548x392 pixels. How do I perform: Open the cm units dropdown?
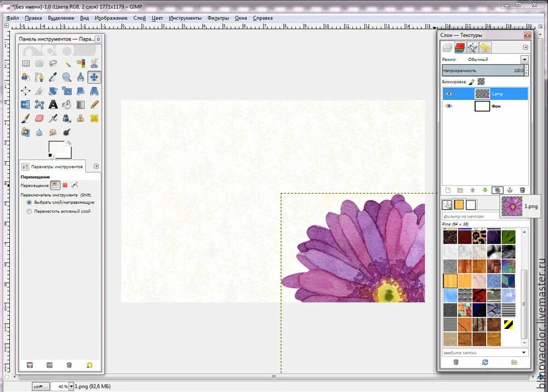[x=41, y=387]
